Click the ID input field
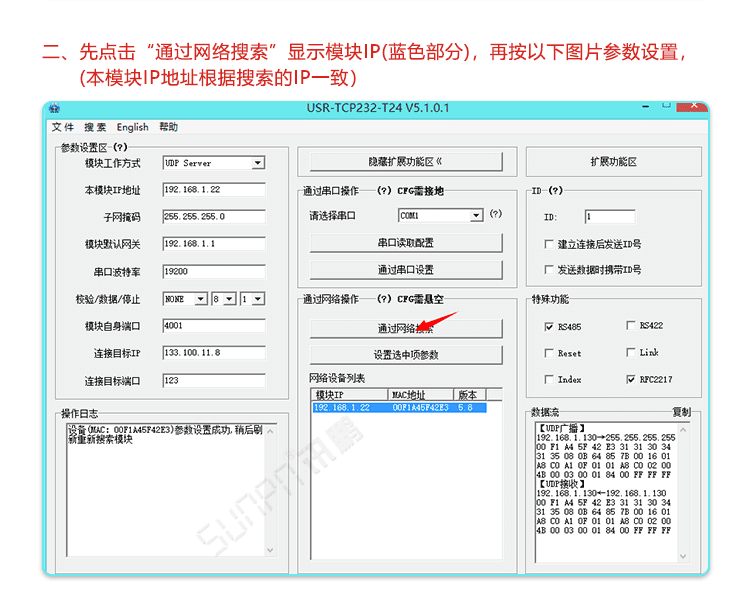750x594 pixels. click(x=610, y=217)
